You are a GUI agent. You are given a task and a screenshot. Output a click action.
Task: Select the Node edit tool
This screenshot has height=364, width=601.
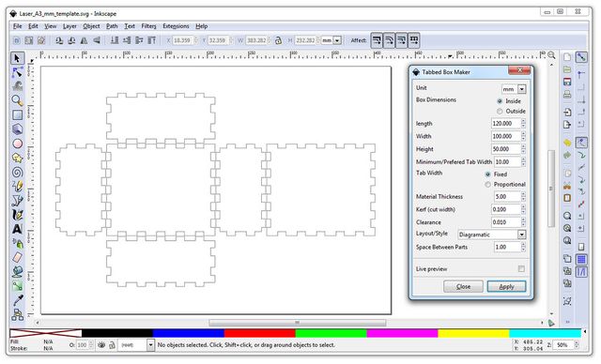coord(17,72)
